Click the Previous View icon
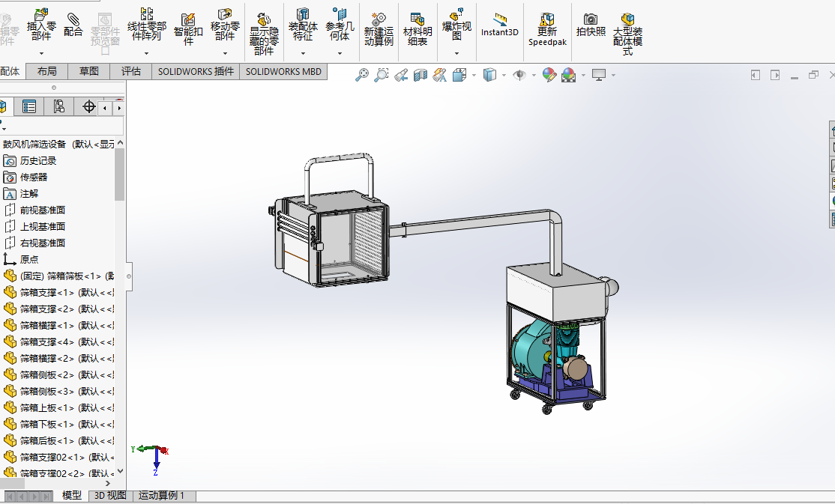Screen dimensions: 835x504 pos(401,75)
